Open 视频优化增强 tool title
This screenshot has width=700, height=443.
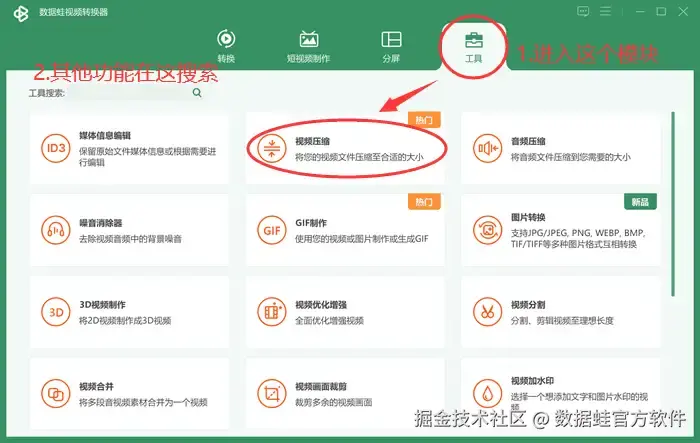point(321,305)
